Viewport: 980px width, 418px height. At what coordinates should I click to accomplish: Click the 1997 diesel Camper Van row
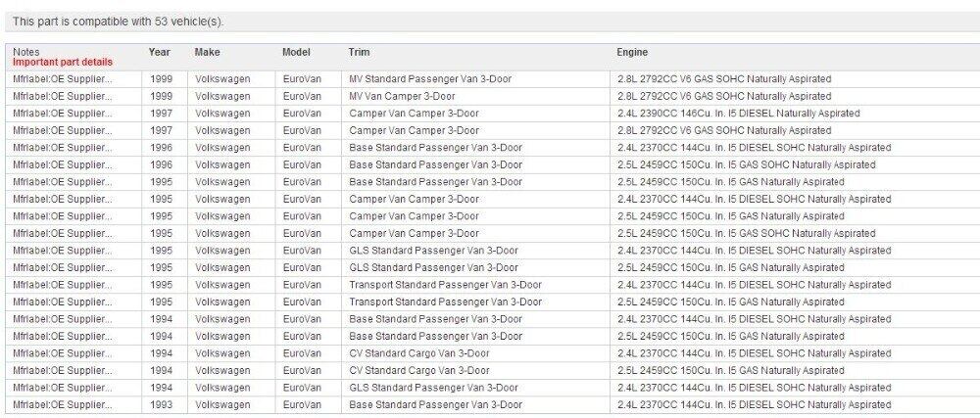point(414,113)
